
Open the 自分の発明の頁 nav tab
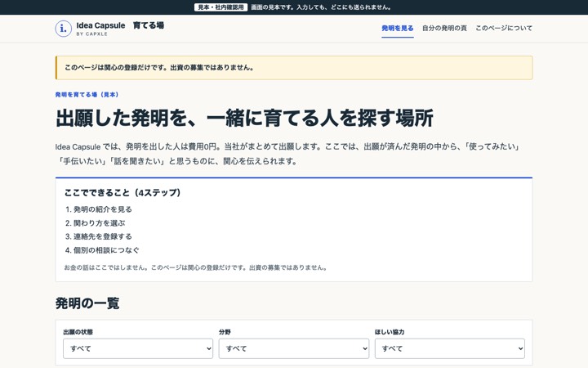[x=444, y=28]
